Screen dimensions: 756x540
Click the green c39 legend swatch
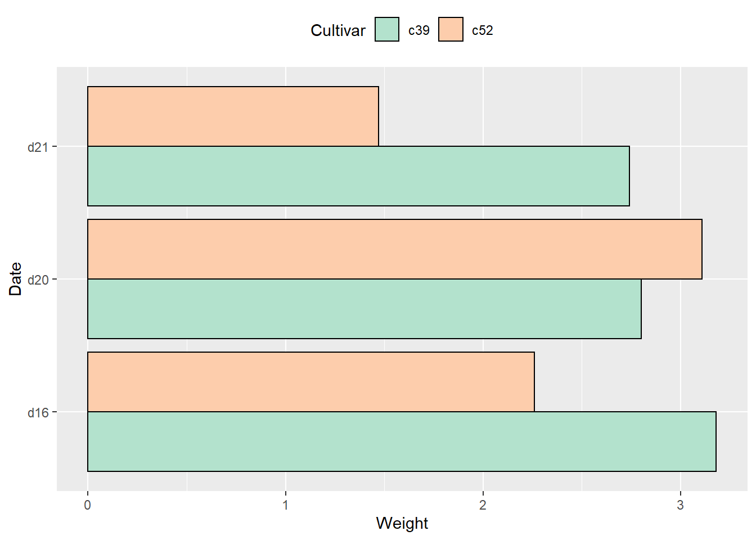point(387,30)
